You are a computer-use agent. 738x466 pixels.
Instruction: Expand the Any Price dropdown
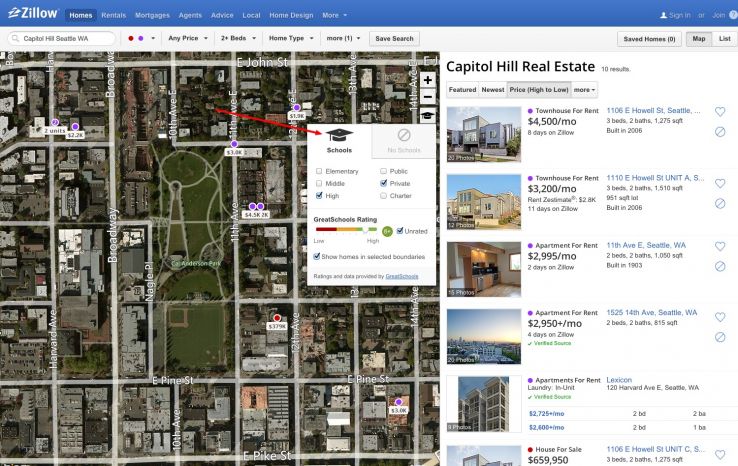(188, 38)
